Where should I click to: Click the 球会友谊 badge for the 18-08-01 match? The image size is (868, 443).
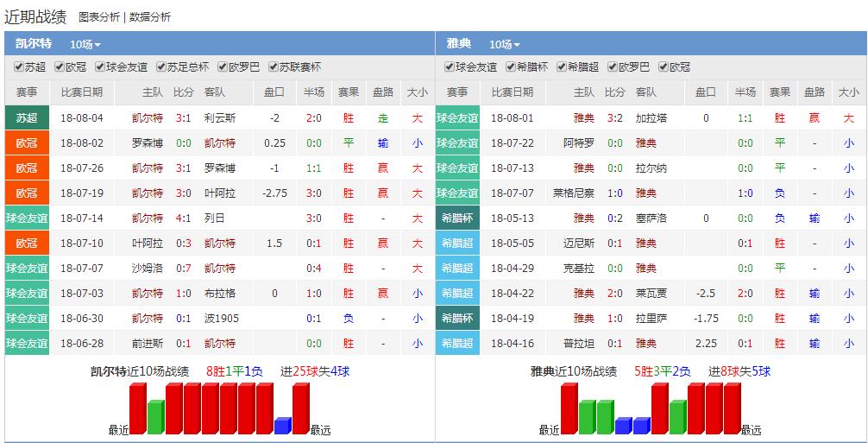click(x=457, y=118)
